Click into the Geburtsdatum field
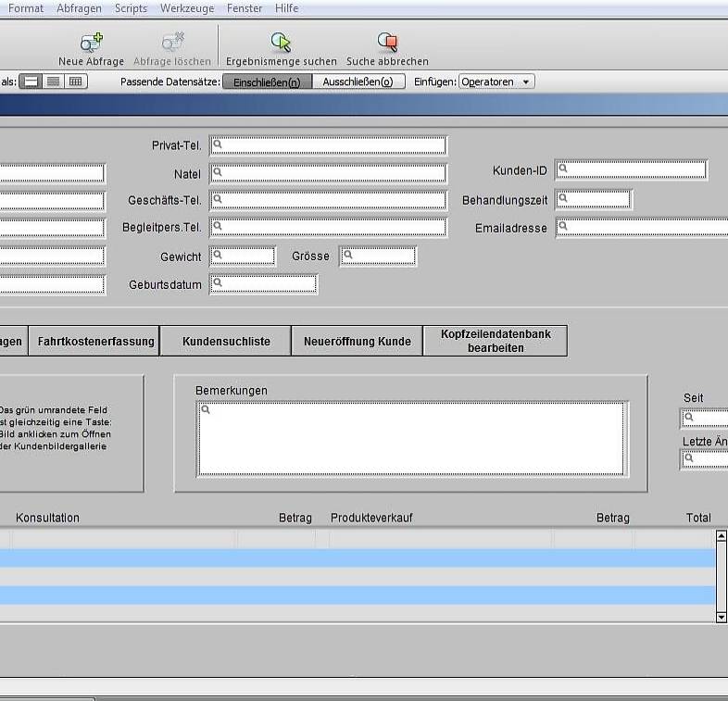Screen dimensions: 728x701 [x=264, y=284]
